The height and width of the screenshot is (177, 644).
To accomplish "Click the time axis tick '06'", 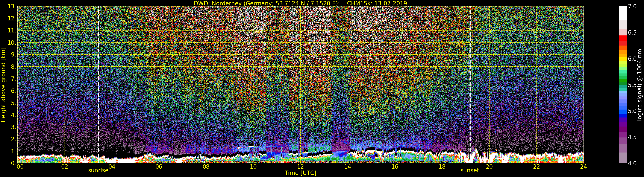I will 159,166.
